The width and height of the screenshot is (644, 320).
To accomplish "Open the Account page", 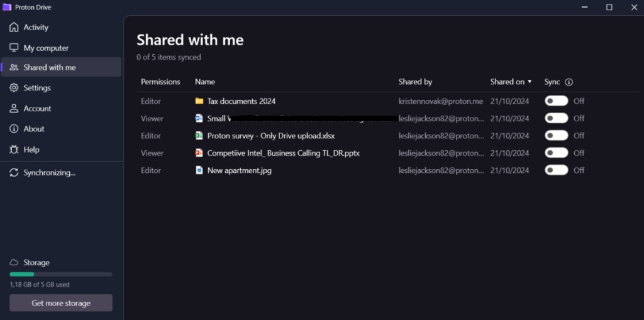I will click(61, 108).
